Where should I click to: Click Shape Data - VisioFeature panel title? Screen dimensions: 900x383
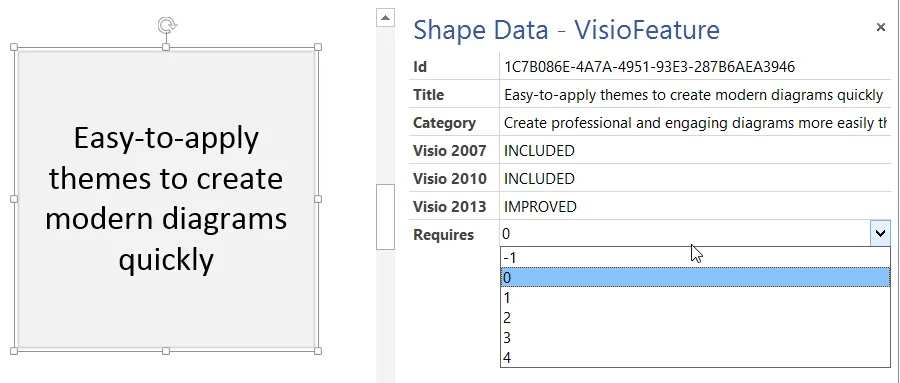pos(567,30)
